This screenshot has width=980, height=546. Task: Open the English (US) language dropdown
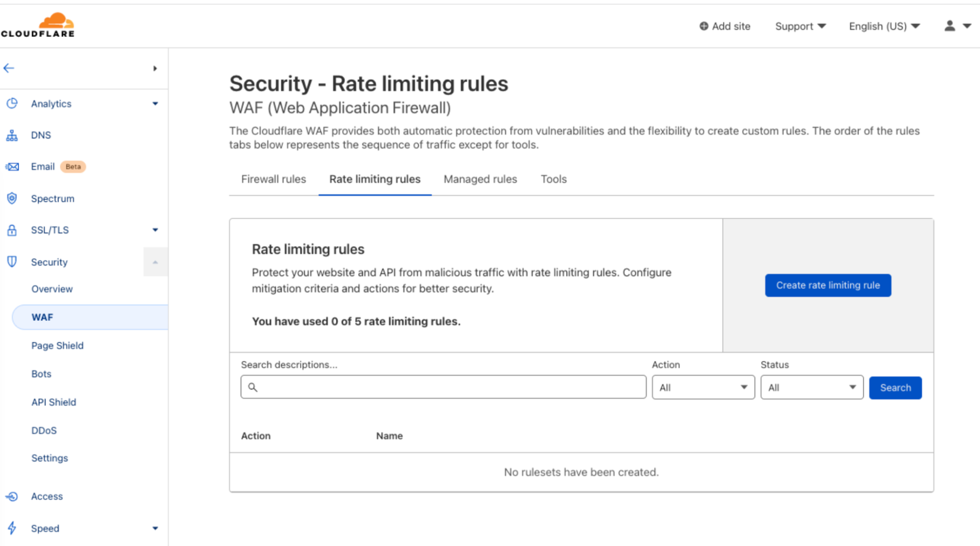click(x=884, y=26)
